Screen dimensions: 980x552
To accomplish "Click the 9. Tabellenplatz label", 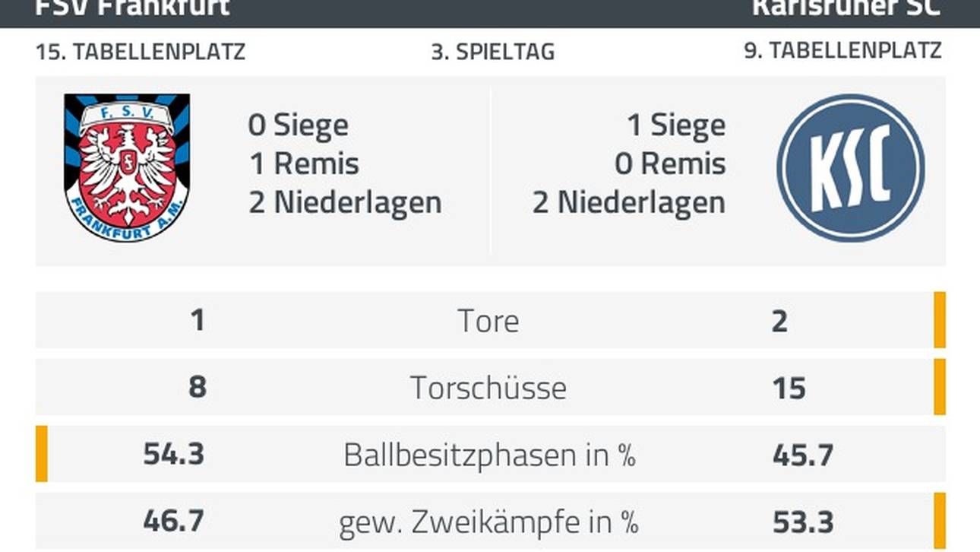I will point(842,51).
